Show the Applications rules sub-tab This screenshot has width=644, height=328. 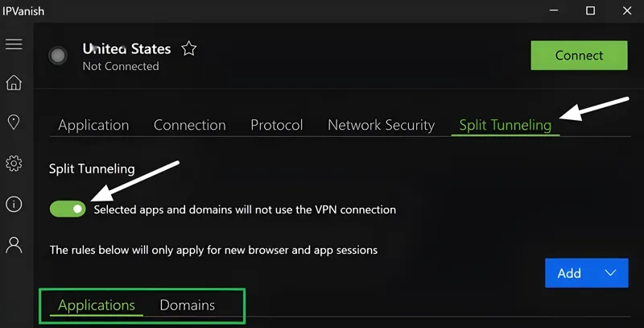[x=97, y=305]
